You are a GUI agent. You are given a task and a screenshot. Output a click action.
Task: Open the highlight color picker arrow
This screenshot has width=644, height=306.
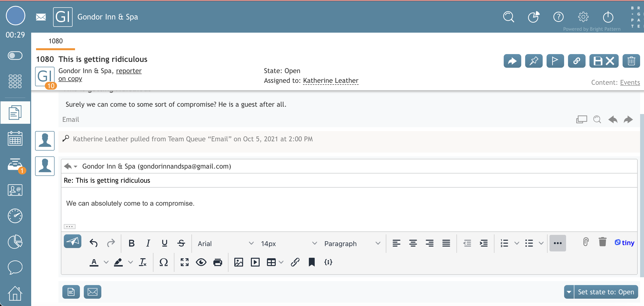click(x=130, y=262)
